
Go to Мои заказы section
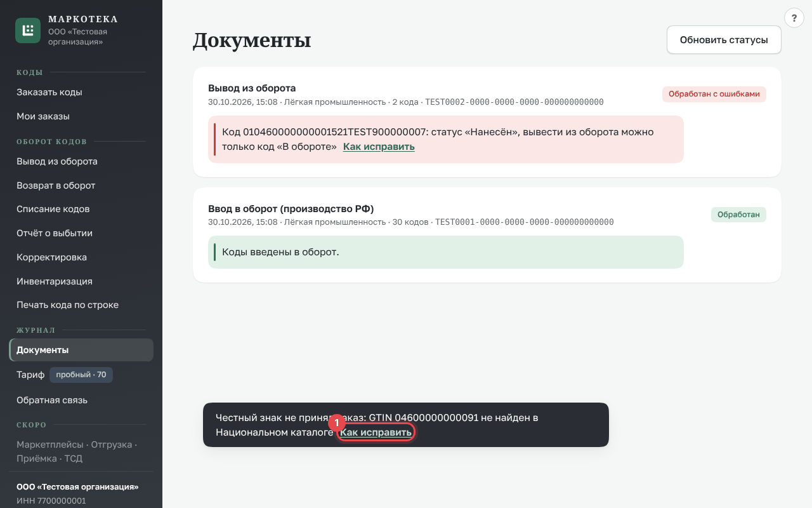[81, 117]
